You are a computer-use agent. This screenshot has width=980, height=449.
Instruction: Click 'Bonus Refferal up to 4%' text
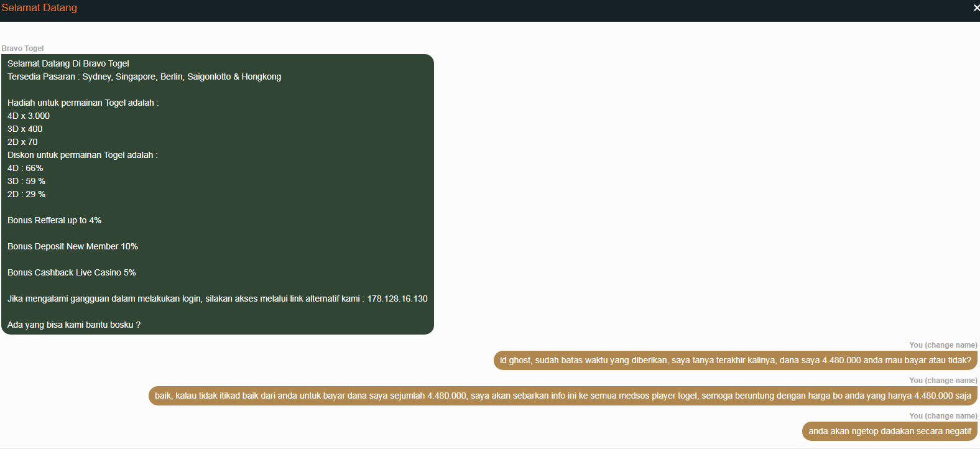[54, 220]
